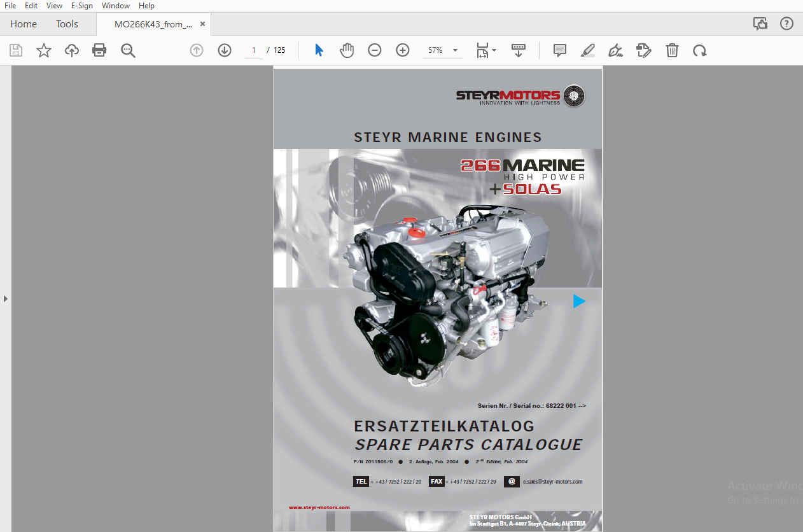This screenshot has height=532, width=803.
Task: Select the arrow selection tool
Action: (319, 50)
